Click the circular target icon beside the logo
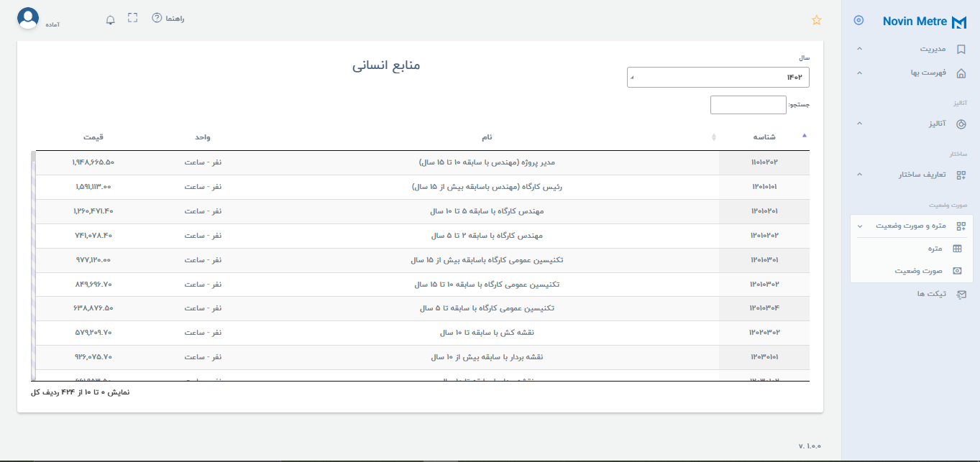This screenshot has width=980, height=462. (858, 22)
